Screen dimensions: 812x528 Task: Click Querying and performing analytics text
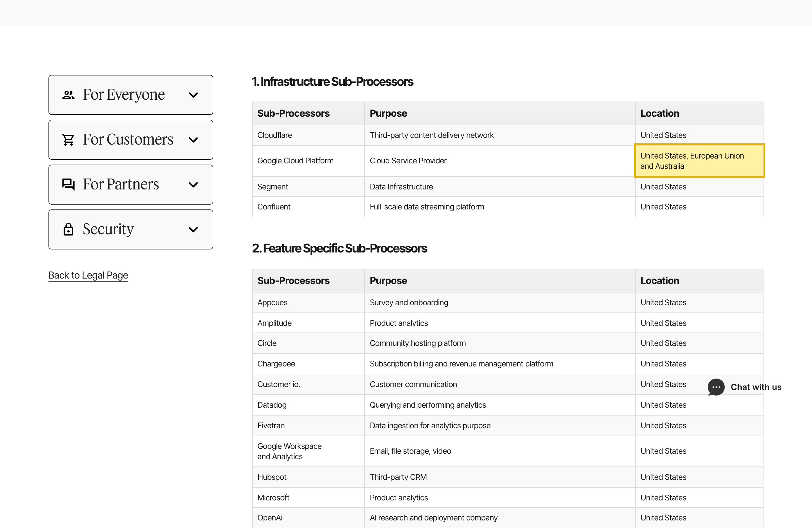[428, 405]
